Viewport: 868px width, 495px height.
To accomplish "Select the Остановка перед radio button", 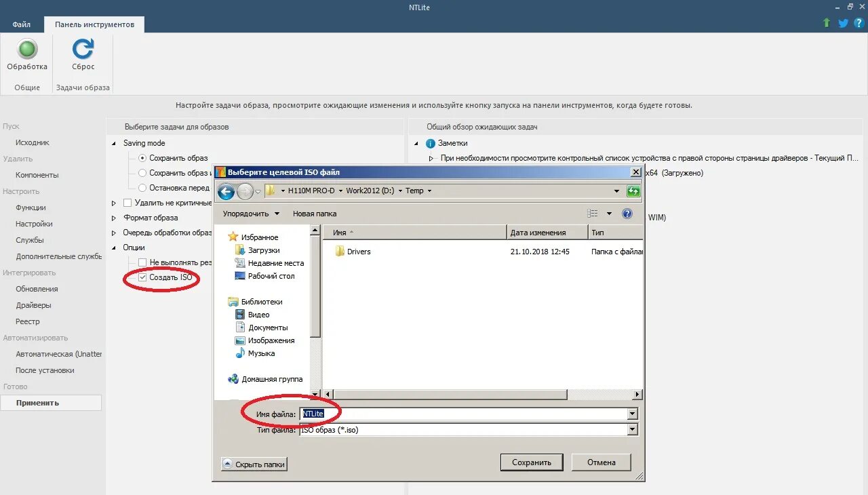I will 142,188.
